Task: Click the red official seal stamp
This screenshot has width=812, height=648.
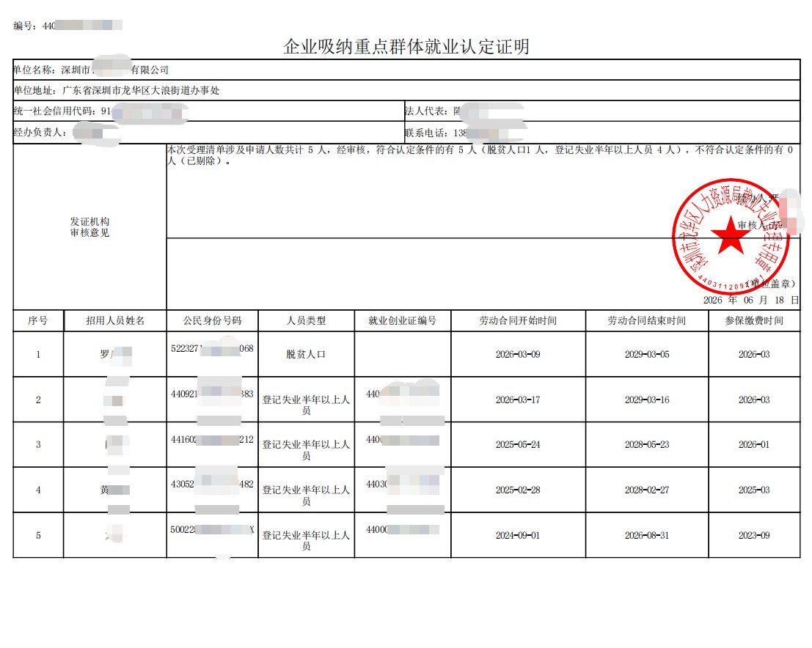Action: click(730, 237)
